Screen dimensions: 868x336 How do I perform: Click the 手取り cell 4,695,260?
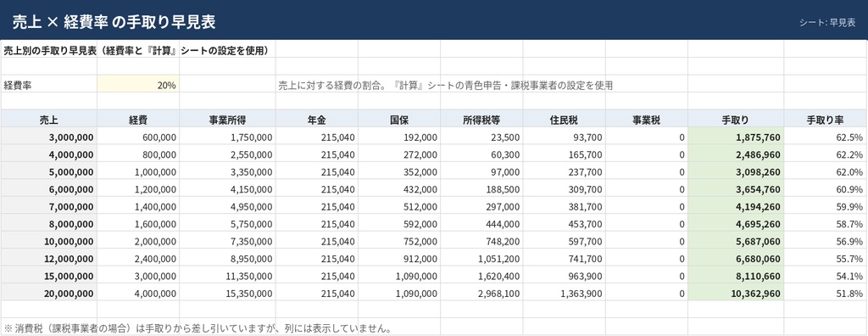point(736,223)
